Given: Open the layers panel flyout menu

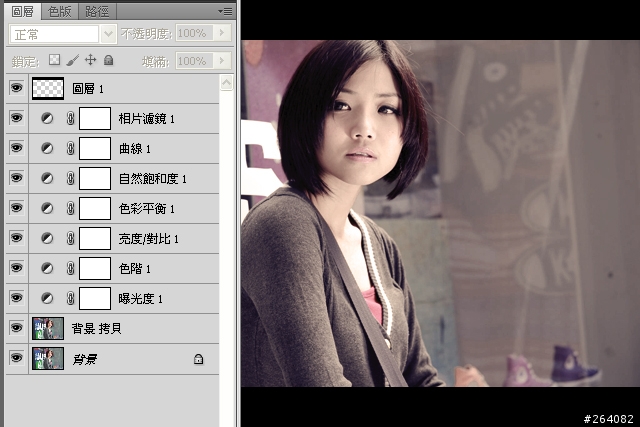Looking at the screenshot, I should [225, 11].
